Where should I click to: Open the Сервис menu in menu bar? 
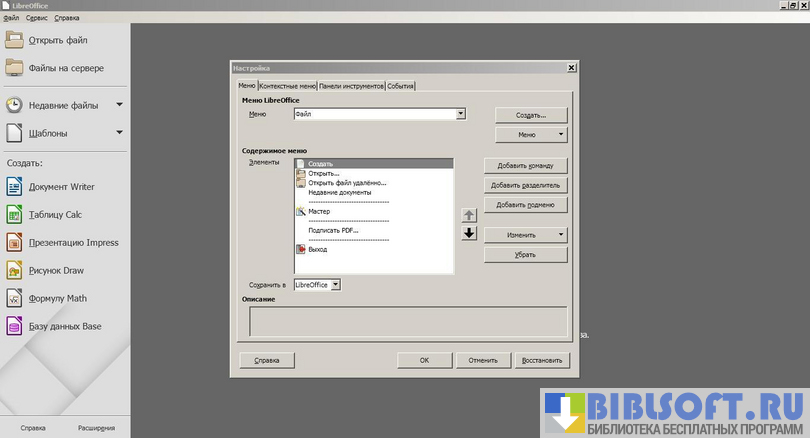(36, 18)
